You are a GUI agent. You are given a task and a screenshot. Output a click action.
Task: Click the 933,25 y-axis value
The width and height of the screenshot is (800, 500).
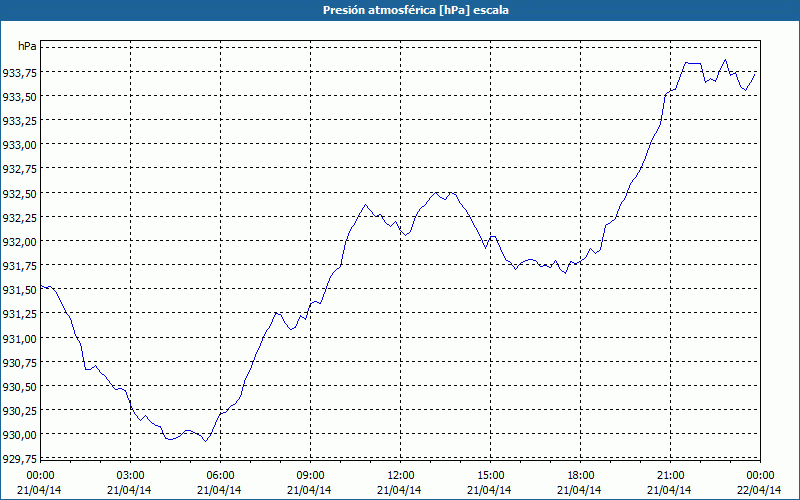click(19, 121)
